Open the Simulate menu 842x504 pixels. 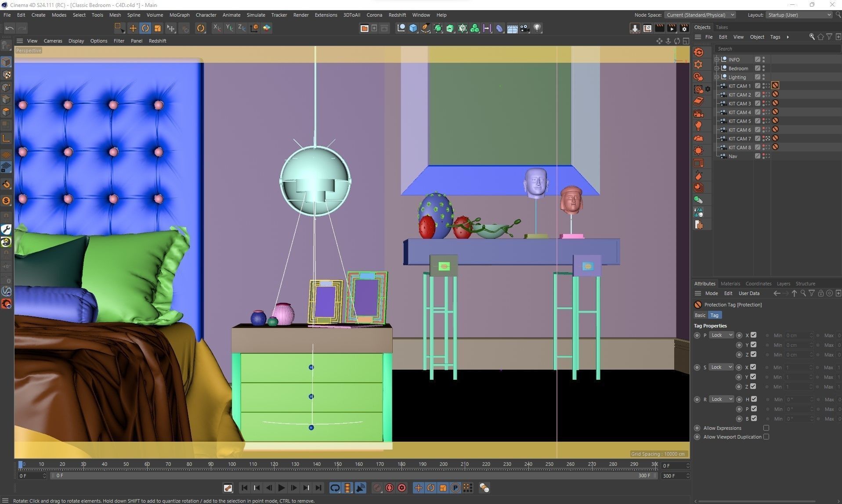(256, 15)
